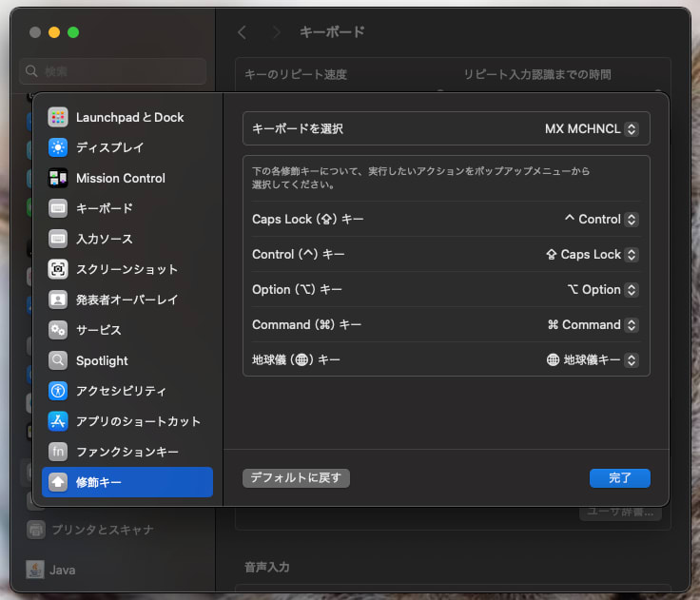Change the Control key Caps Lock popup
700x600 pixels.
[x=592, y=255]
